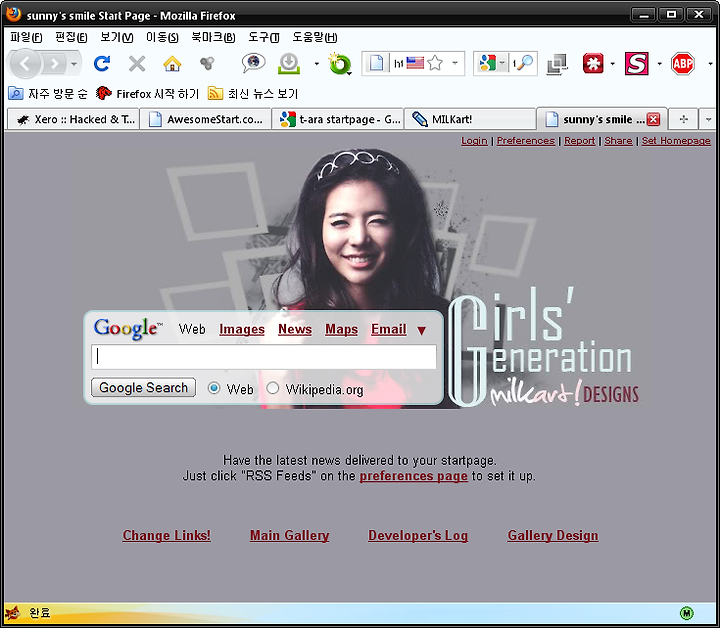Screen dimensions: 720x628
Task: Expand the Adblock Plus dropdown arrow
Action: pos(710,64)
